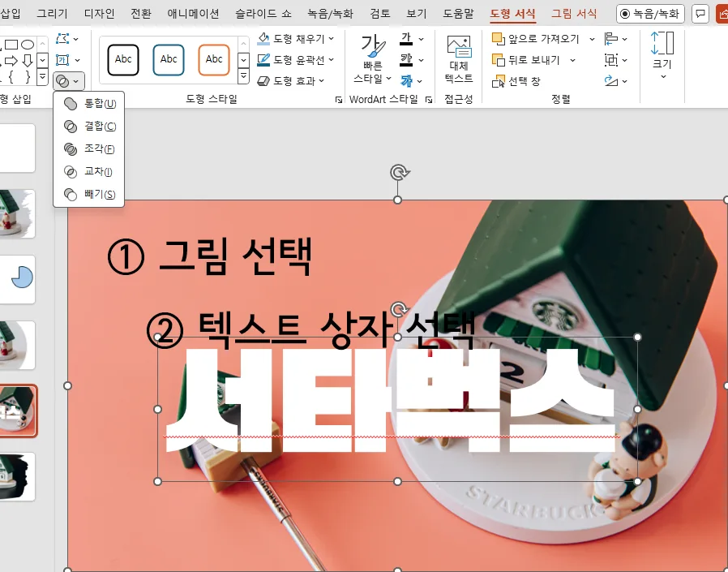
Task: Select 빼기(S) subtract option
Action: coord(89,194)
